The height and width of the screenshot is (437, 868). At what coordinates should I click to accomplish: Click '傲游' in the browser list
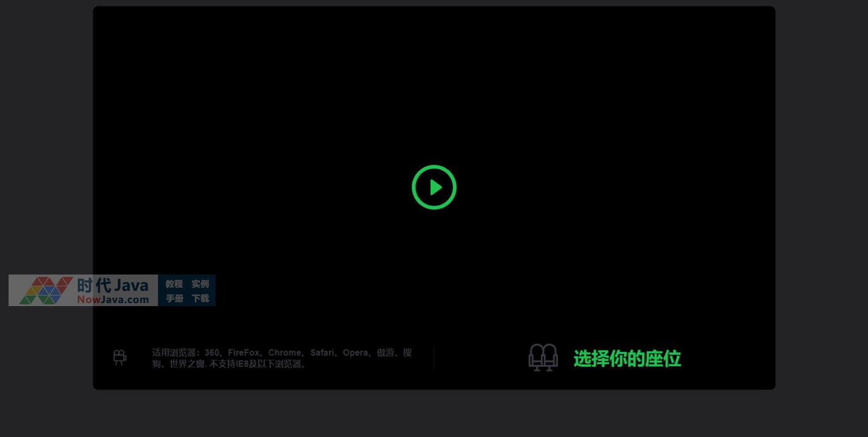point(386,352)
